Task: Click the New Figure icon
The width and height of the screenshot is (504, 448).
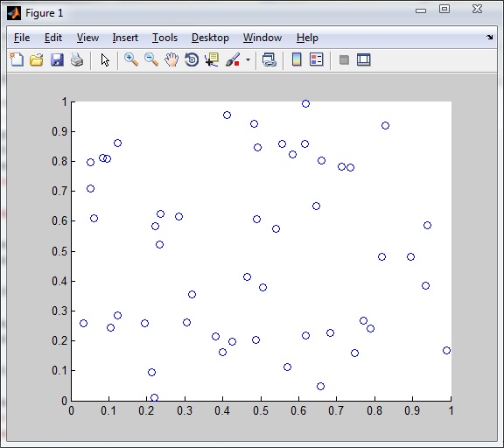Action: tap(17, 59)
